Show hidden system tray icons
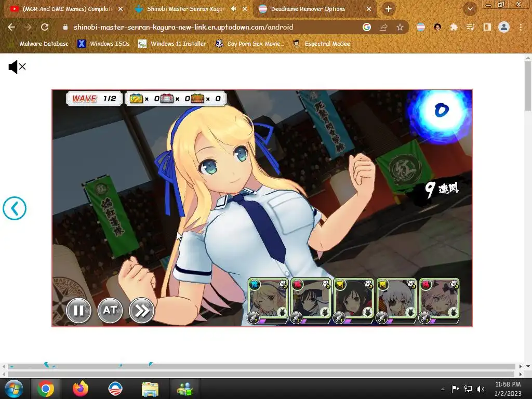The width and height of the screenshot is (532, 399). click(x=443, y=389)
